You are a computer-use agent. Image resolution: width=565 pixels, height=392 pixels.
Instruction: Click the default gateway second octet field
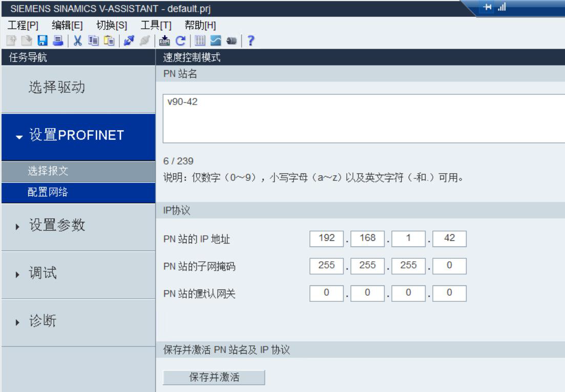pyautogui.click(x=368, y=293)
